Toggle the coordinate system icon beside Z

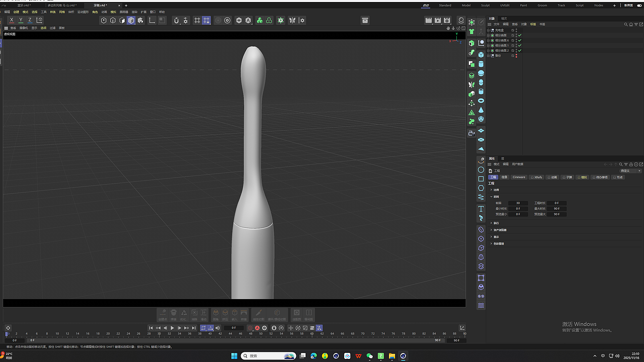(39, 20)
